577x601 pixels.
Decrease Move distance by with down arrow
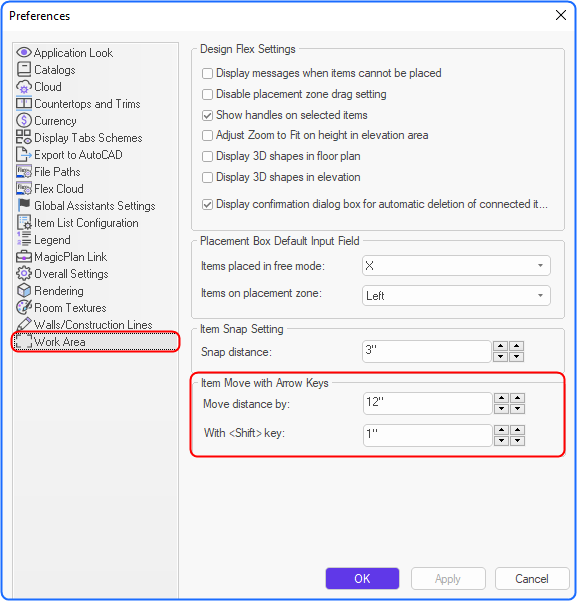[x=501, y=409]
